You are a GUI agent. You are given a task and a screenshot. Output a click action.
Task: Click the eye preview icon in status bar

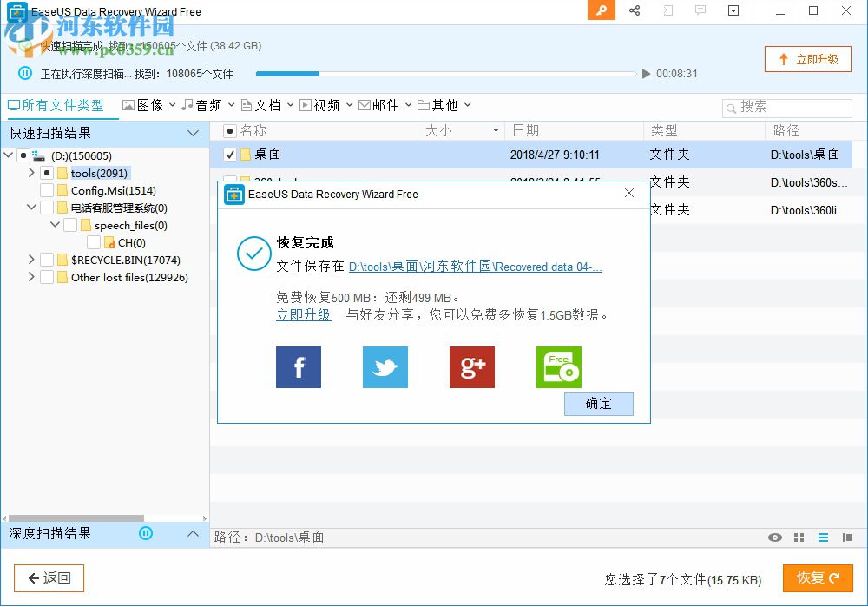pos(774,538)
